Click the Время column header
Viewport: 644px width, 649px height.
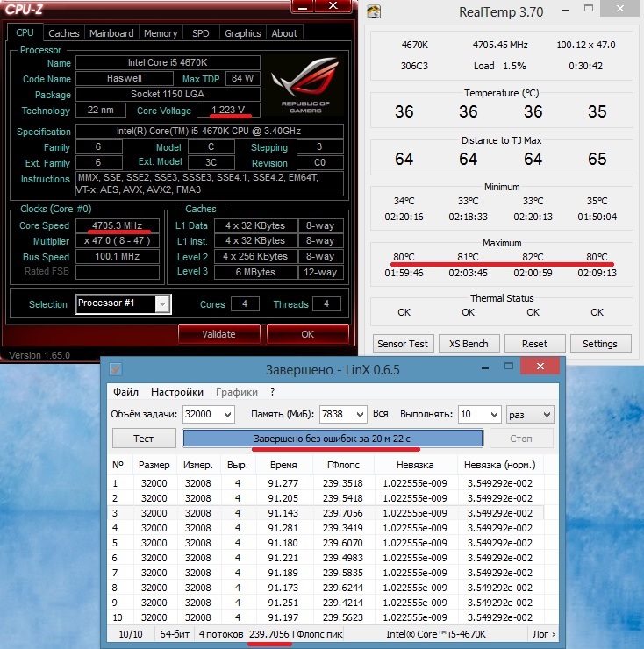(x=283, y=465)
